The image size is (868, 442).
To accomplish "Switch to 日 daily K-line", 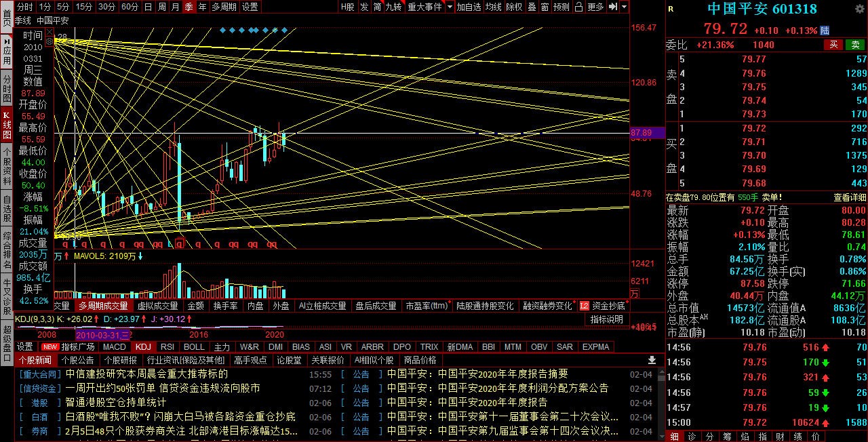I will (148, 7).
